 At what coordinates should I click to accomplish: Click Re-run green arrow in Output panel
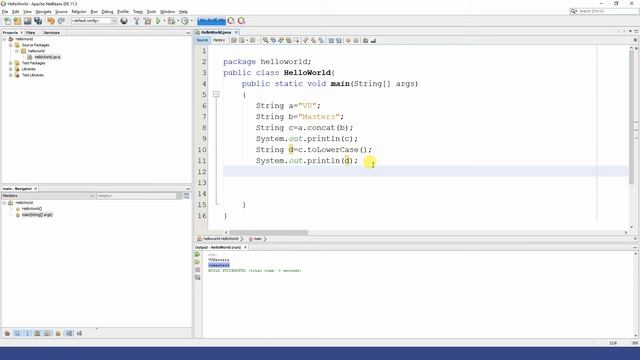click(198, 255)
